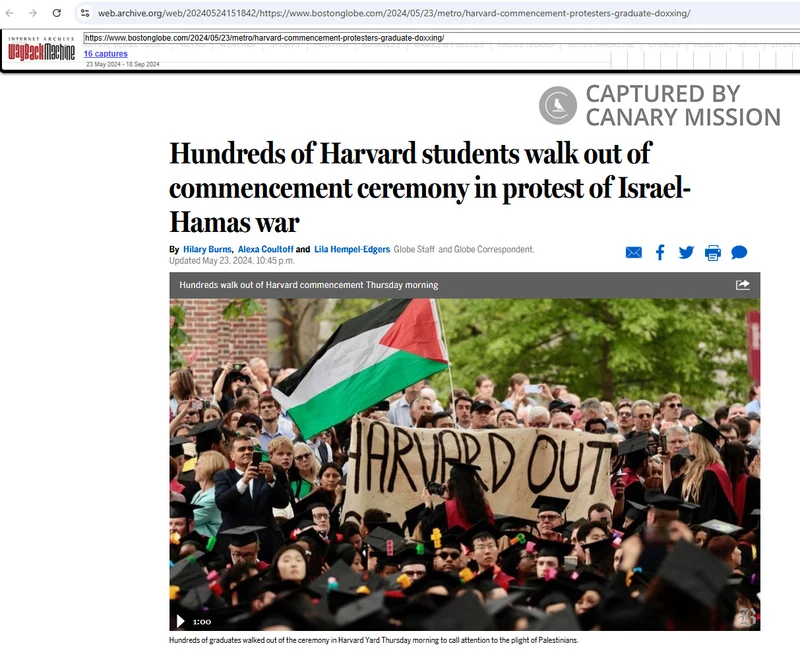Viewport: 800px width, 671px height.
Task: Click the Harvard Out banner video thumbnail
Action: click(x=465, y=464)
